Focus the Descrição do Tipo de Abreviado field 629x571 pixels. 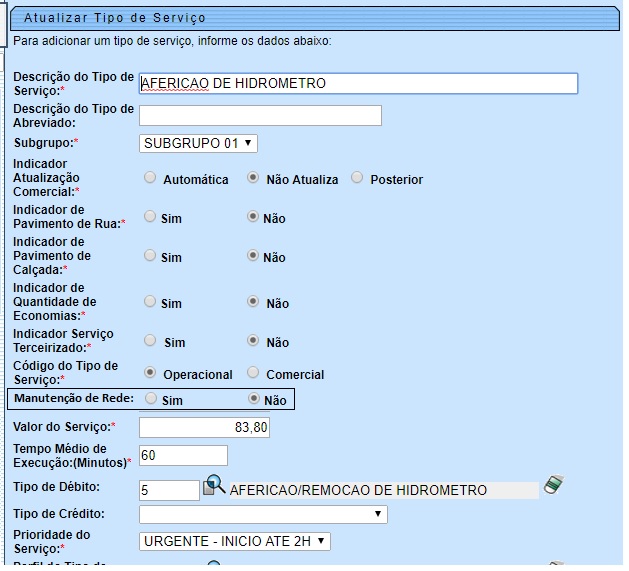pyautogui.click(x=260, y=115)
